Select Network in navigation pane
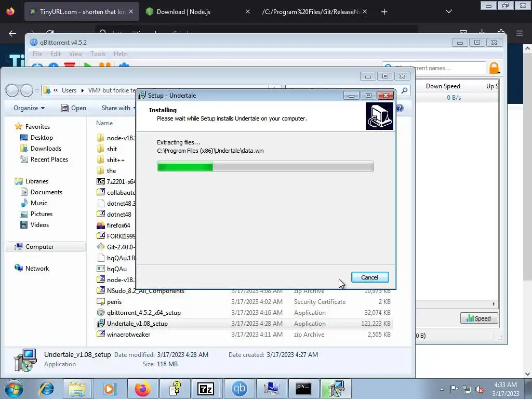This screenshot has width=532, height=399. (37, 269)
